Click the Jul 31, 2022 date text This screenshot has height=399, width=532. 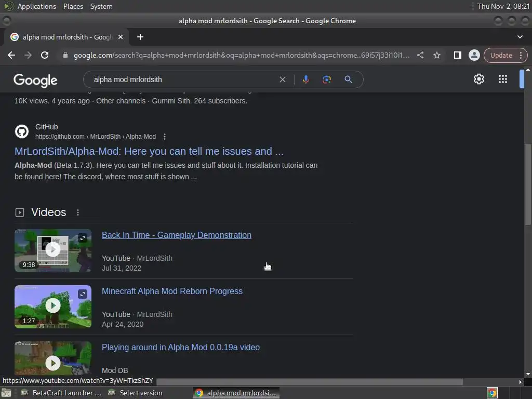click(x=122, y=268)
